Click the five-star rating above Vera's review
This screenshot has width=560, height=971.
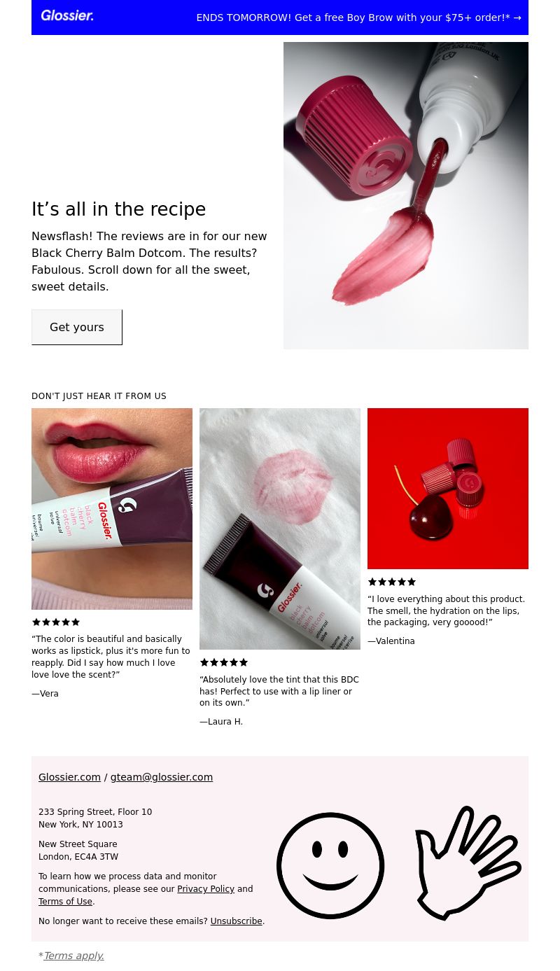point(56,622)
